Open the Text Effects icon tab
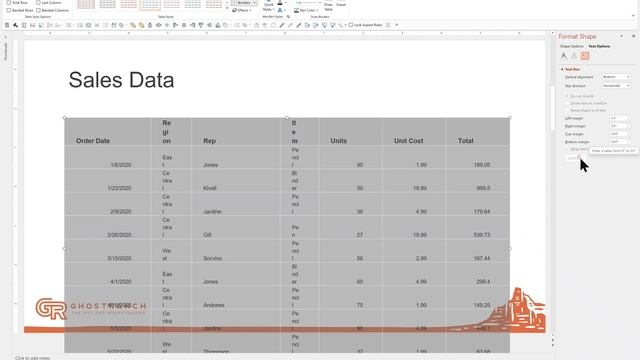This screenshot has width=640, height=360. [x=574, y=56]
